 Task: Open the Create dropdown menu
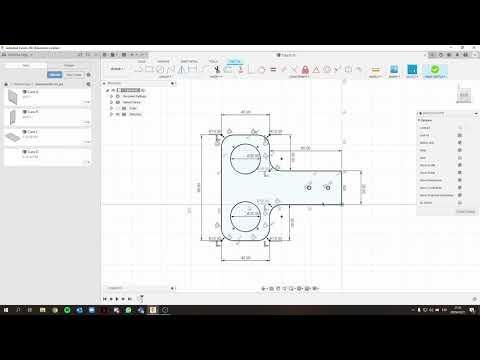pos(165,77)
